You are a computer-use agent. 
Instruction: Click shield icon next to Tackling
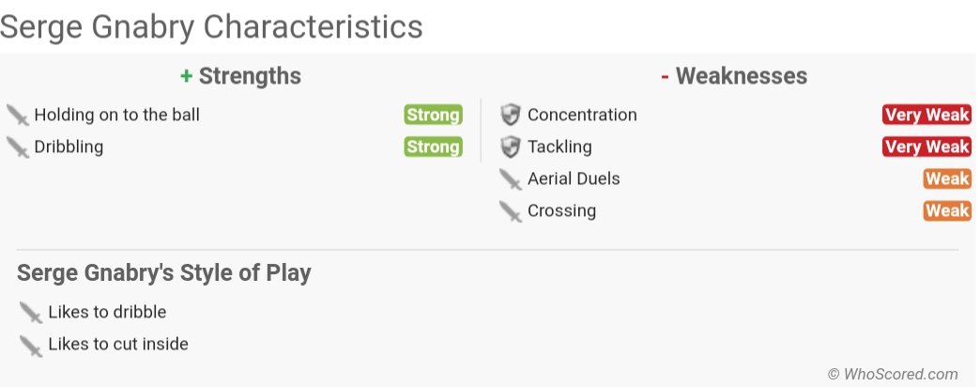[x=510, y=147]
